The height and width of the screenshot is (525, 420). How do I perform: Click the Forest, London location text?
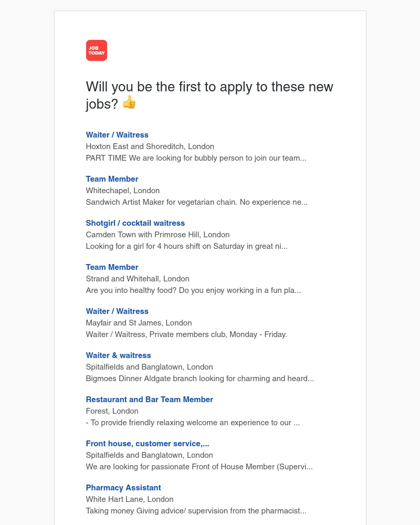(x=112, y=411)
